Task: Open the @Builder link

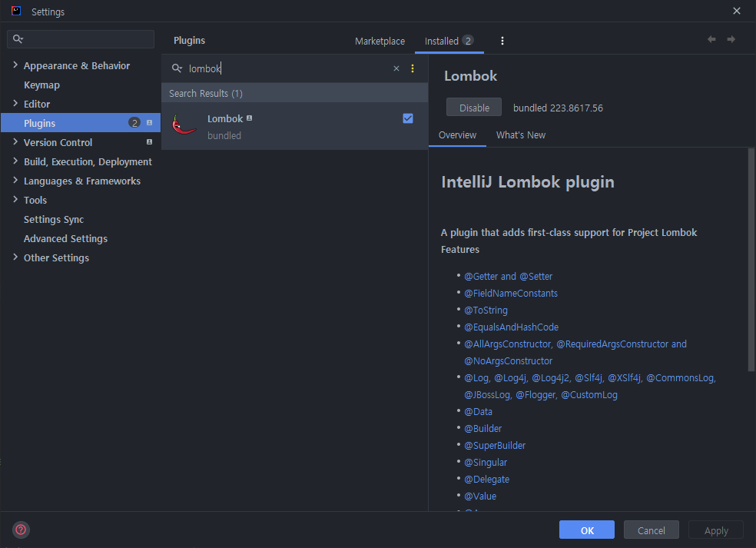Action: pyautogui.click(x=482, y=428)
